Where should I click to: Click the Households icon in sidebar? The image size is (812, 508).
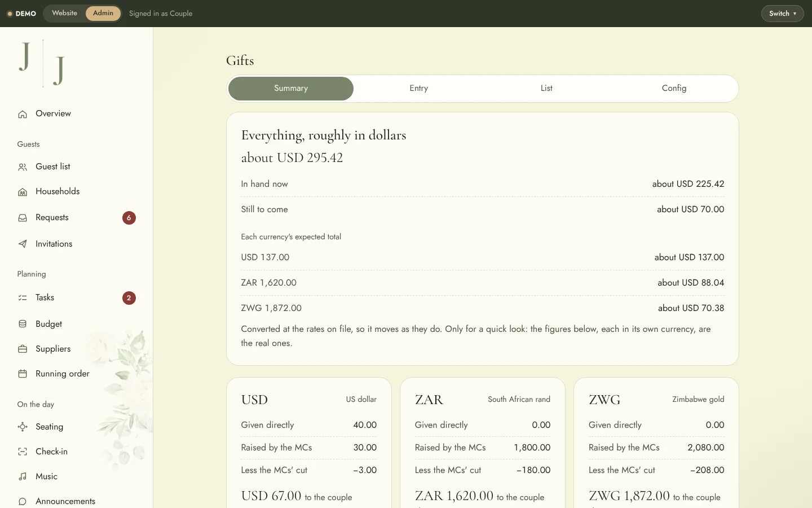point(23,192)
